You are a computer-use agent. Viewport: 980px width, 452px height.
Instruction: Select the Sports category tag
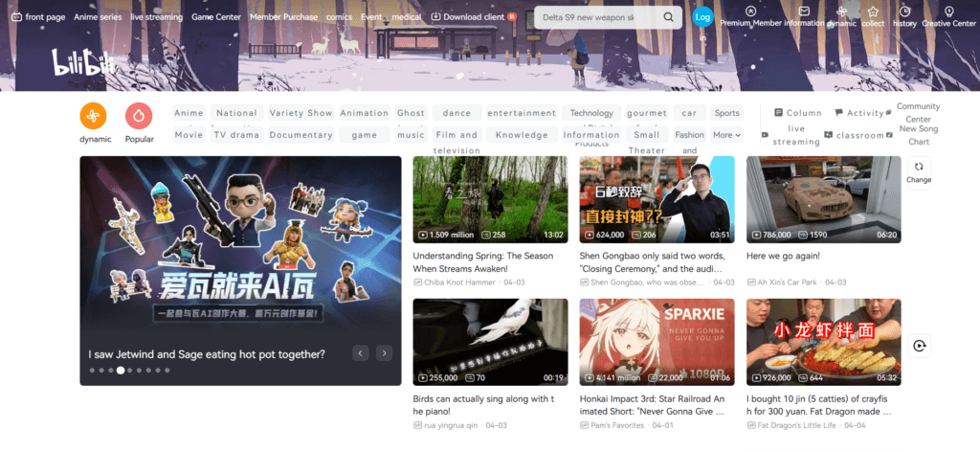[727, 113]
